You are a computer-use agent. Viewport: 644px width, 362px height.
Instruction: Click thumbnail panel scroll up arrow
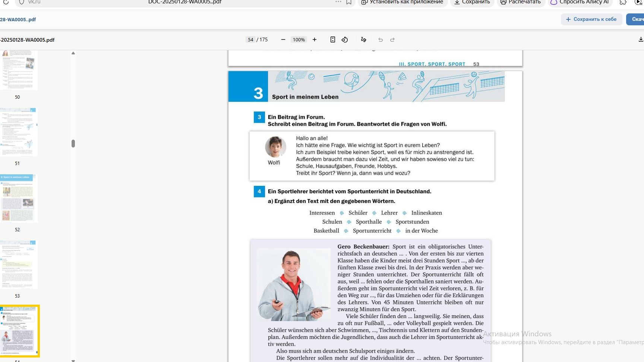pos(73,53)
